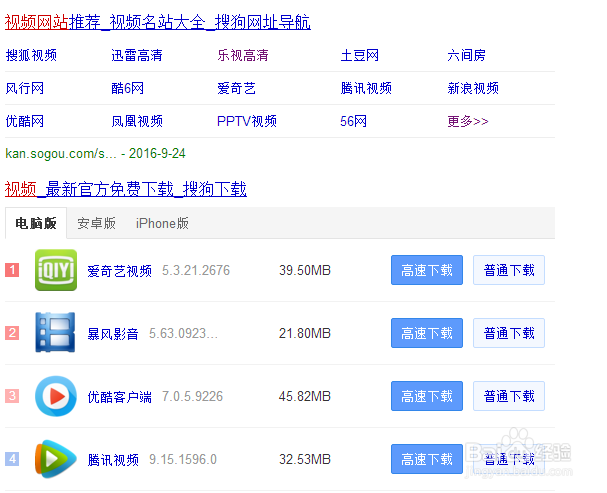This screenshot has width=607, height=493.
Task: Open the 凤凰视频 link
Action: [137, 121]
